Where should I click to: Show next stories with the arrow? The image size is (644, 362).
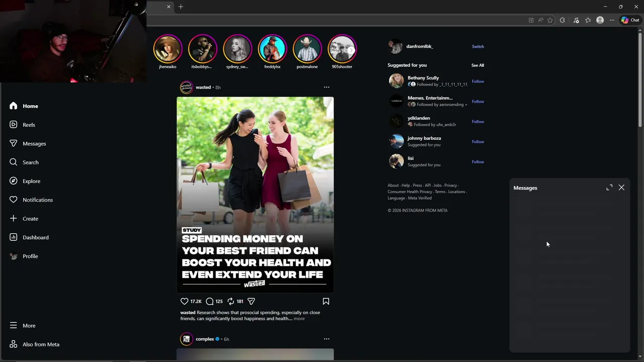click(x=351, y=50)
